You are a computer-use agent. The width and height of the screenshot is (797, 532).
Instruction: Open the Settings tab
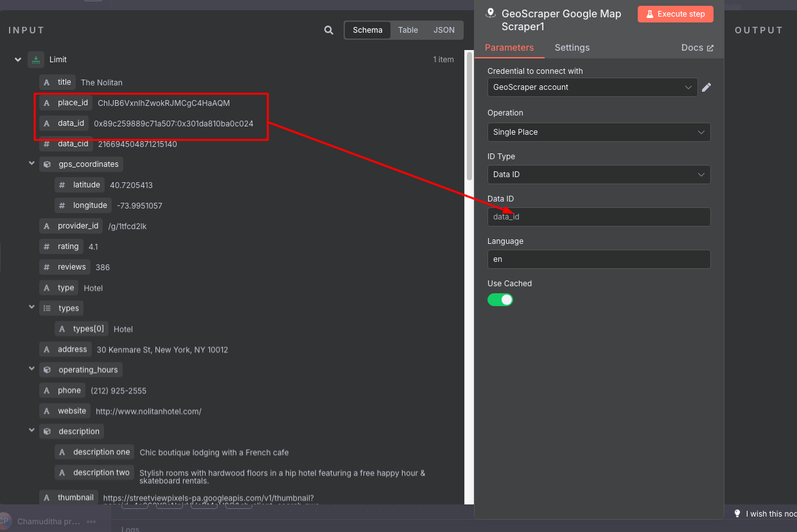pyautogui.click(x=572, y=47)
